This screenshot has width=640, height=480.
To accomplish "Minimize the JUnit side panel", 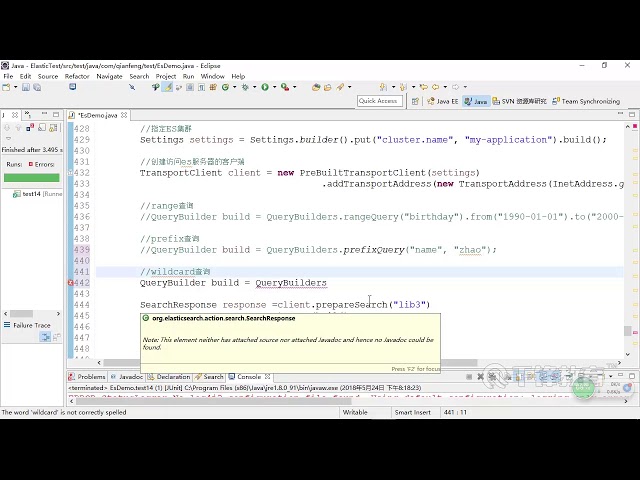I will tap(44, 114).
